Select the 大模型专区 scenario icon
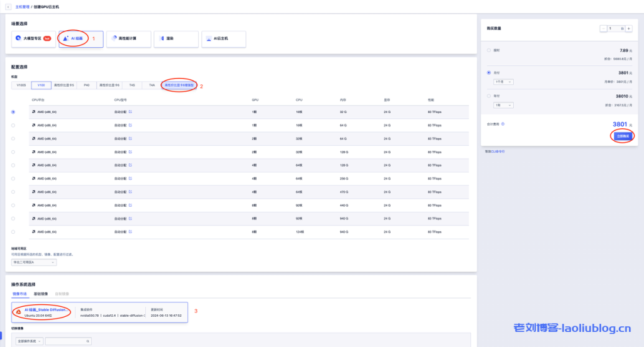644x347 pixels. (18, 38)
